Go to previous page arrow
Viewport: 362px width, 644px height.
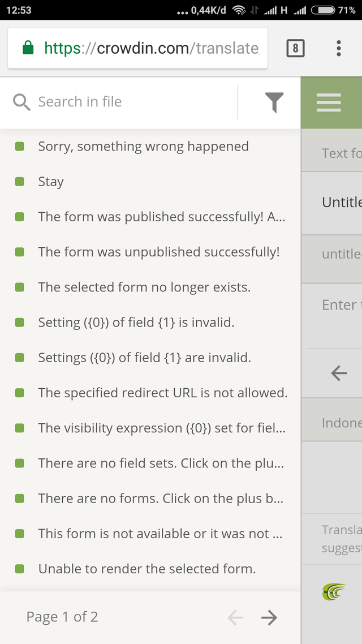coord(235,618)
